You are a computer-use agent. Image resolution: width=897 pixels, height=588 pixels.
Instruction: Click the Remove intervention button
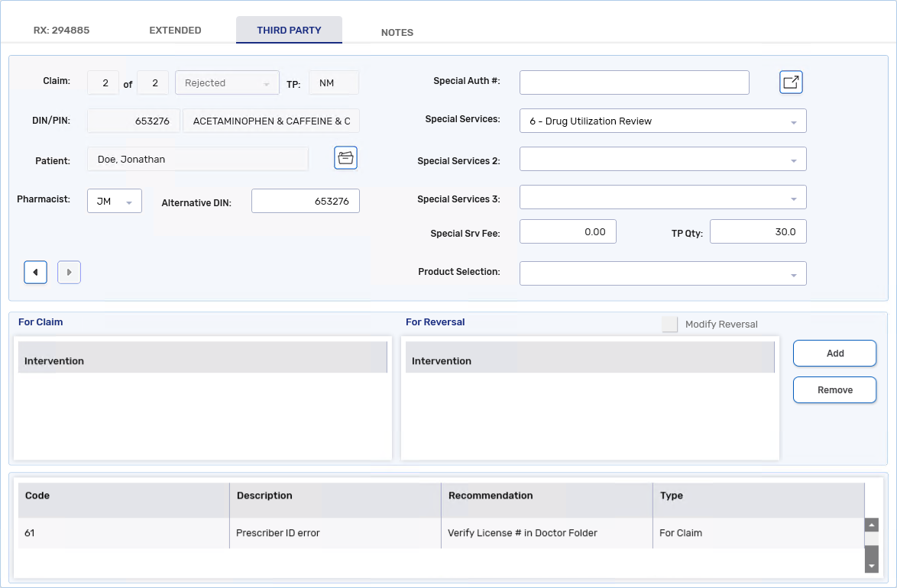(x=834, y=390)
